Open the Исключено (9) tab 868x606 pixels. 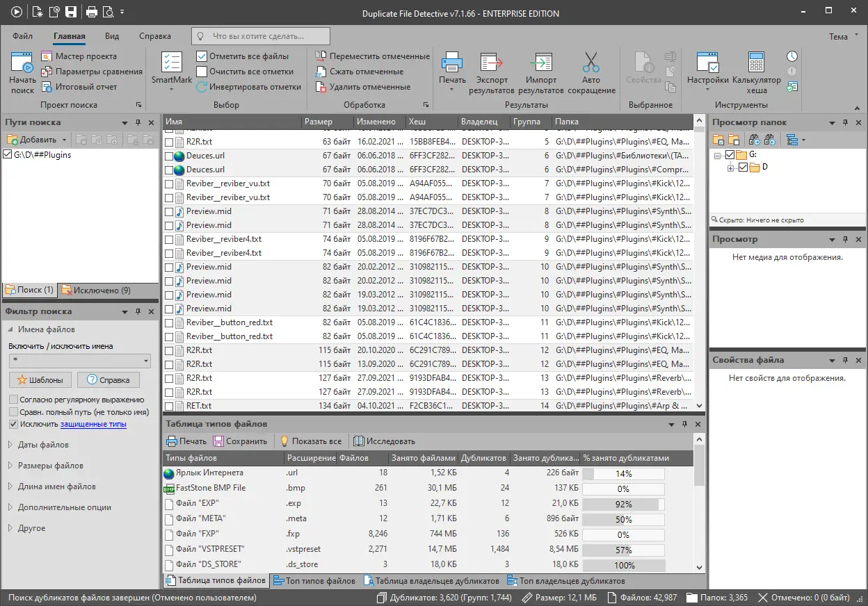pyautogui.click(x=96, y=290)
